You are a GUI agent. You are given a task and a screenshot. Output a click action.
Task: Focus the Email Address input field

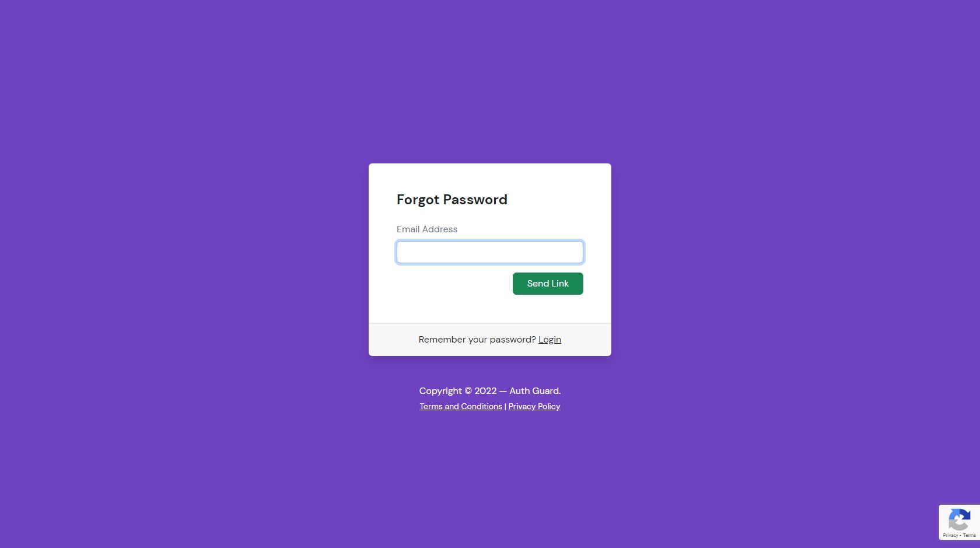coord(490,252)
